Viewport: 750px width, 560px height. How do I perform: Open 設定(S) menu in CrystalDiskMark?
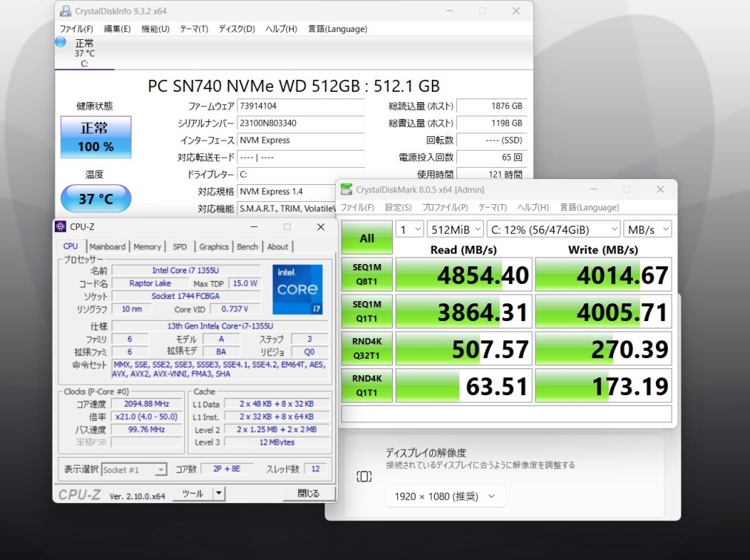pyautogui.click(x=398, y=207)
